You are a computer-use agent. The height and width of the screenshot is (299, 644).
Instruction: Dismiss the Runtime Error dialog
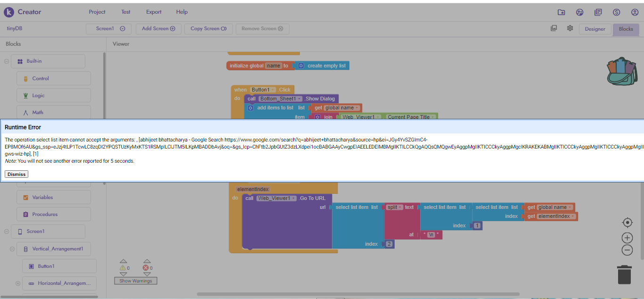[17, 174]
